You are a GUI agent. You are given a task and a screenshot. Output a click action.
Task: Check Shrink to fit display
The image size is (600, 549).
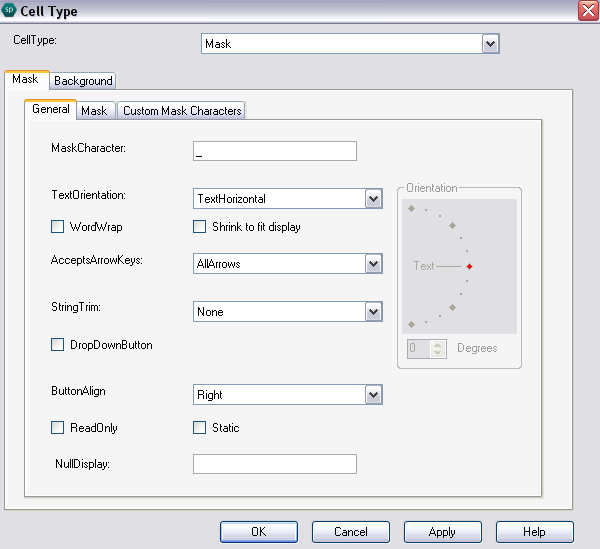coord(199,226)
